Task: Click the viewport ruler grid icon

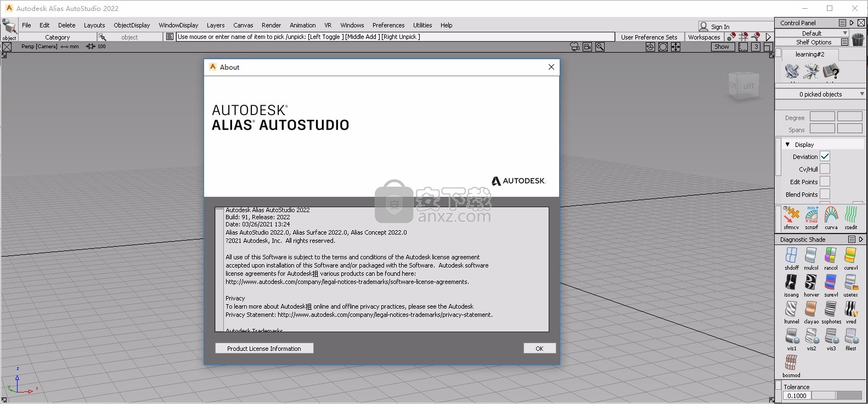Action: click(743, 47)
